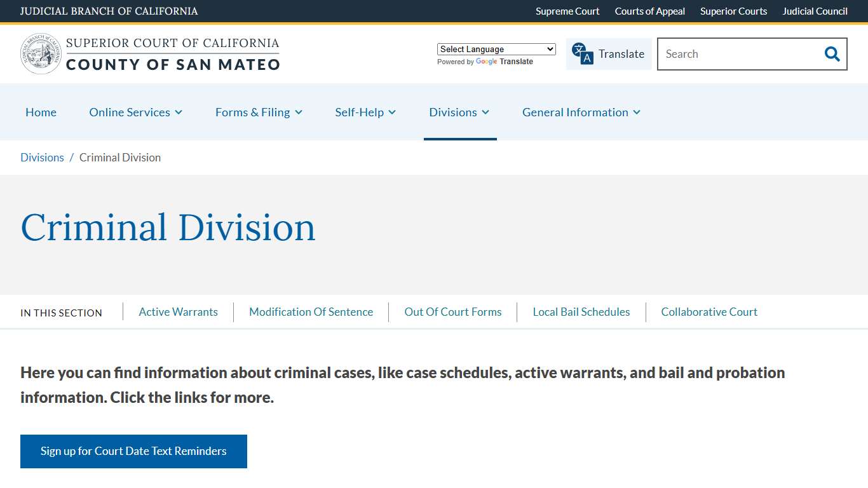This screenshot has width=868, height=488.
Task: Click Sign up for Court Date Text Reminders
Action: (x=133, y=451)
